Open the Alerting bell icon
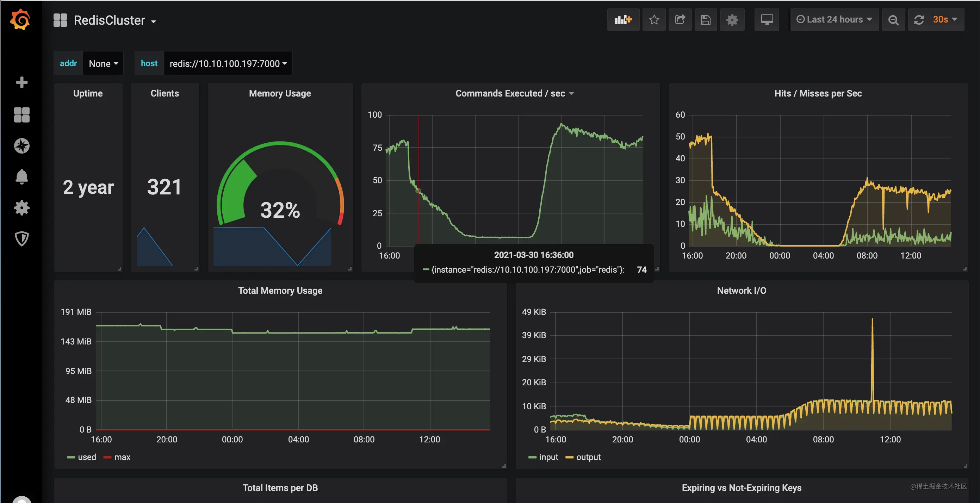The height and width of the screenshot is (503, 980). click(22, 177)
